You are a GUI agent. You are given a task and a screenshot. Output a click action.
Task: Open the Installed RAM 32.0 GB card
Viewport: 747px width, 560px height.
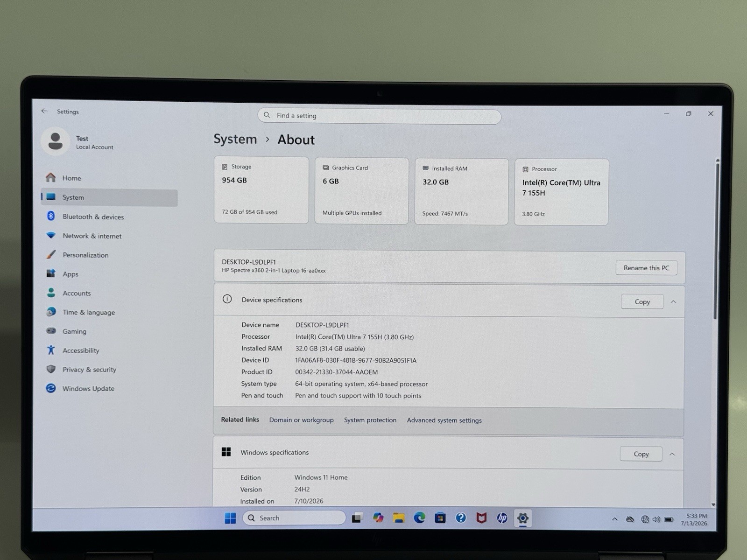[x=461, y=191]
